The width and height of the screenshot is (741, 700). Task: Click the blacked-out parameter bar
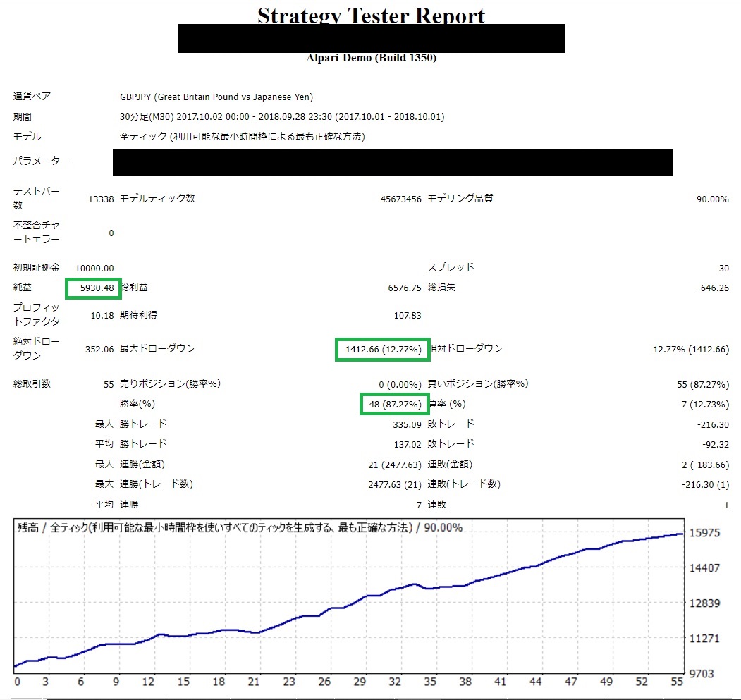[392, 161]
